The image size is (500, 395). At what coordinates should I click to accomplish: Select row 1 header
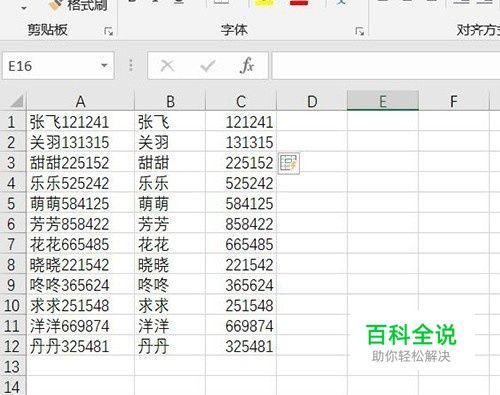[13, 122]
